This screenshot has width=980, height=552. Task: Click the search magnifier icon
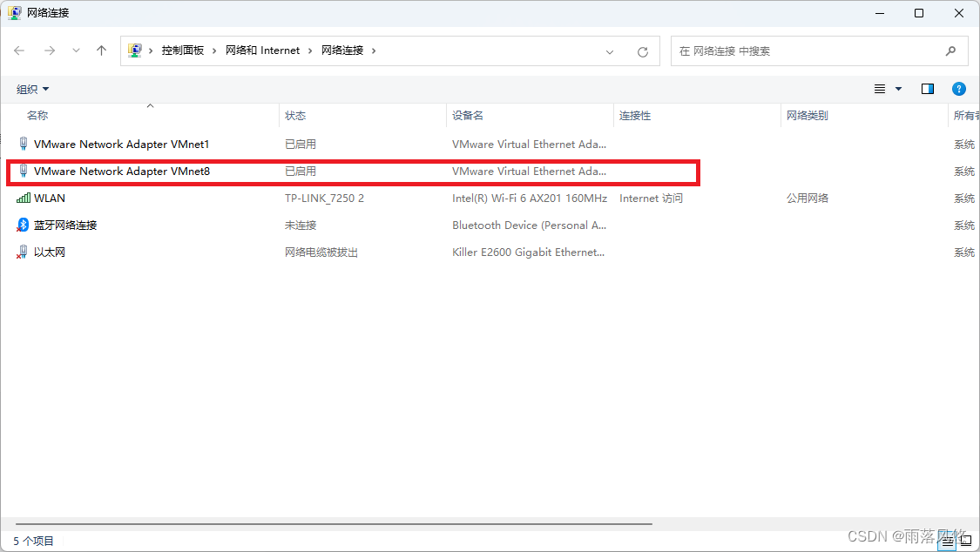pyautogui.click(x=950, y=51)
